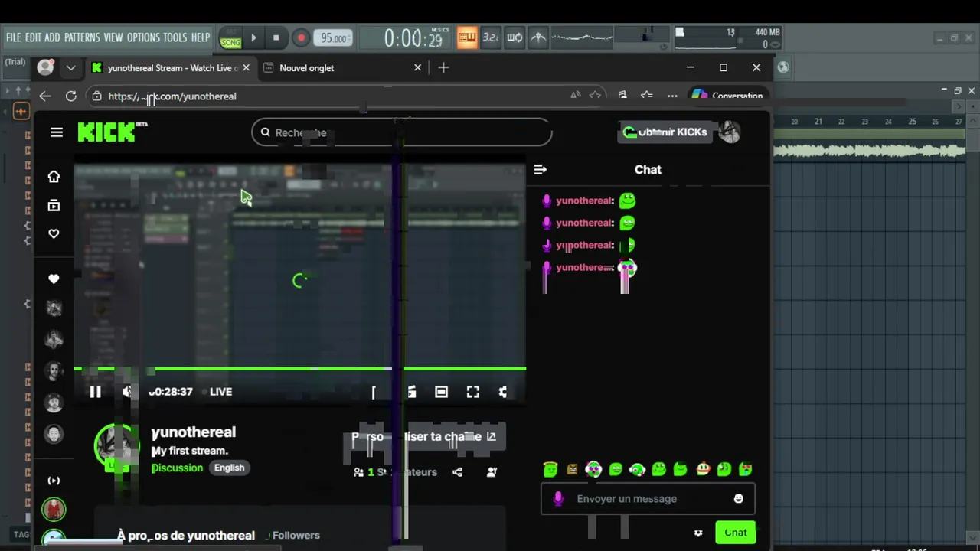Screen dimensions: 980x551
Task: Open emoji picker in message box
Action: 738,499
